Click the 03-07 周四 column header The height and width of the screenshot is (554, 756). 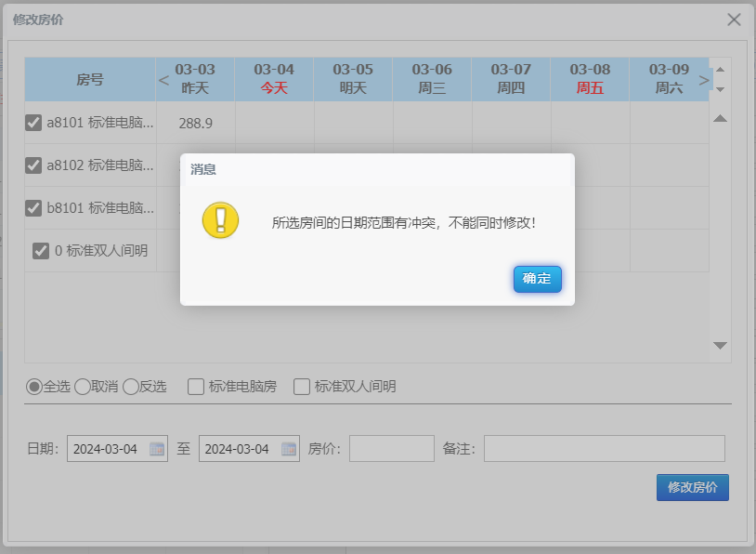point(511,79)
